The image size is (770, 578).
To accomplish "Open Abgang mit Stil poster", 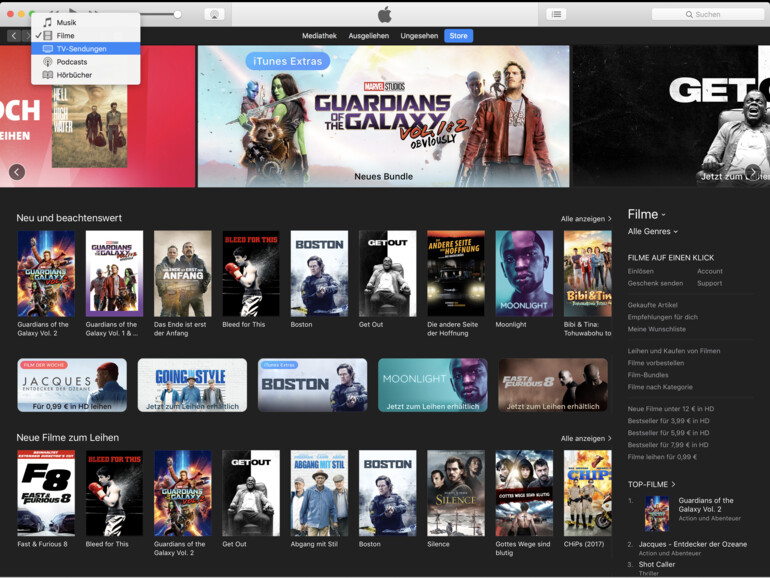I will coord(319,493).
